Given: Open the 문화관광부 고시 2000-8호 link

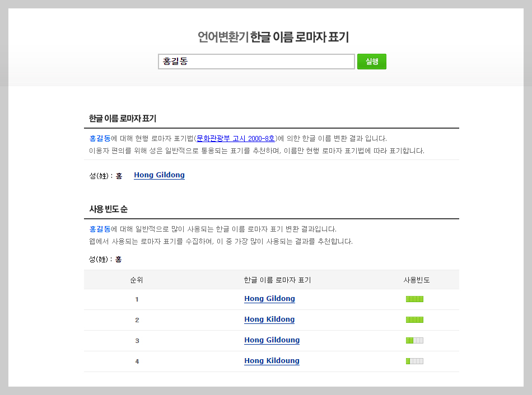Looking at the screenshot, I should (235, 138).
